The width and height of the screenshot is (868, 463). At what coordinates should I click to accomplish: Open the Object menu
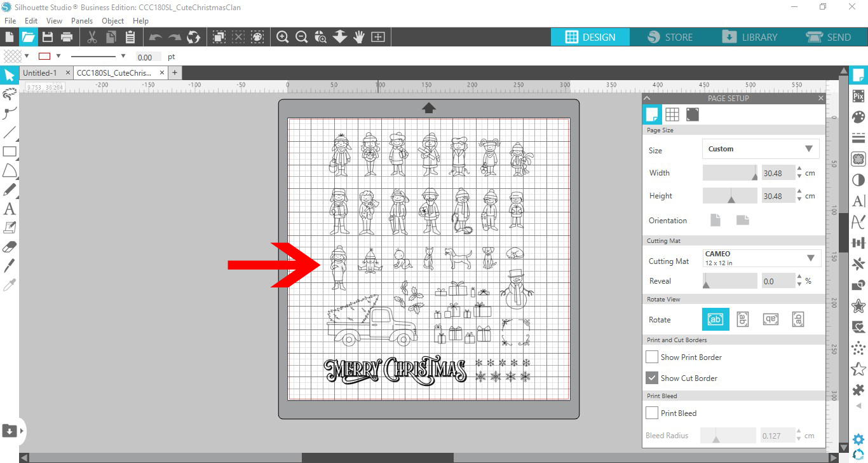[x=113, y=20]
